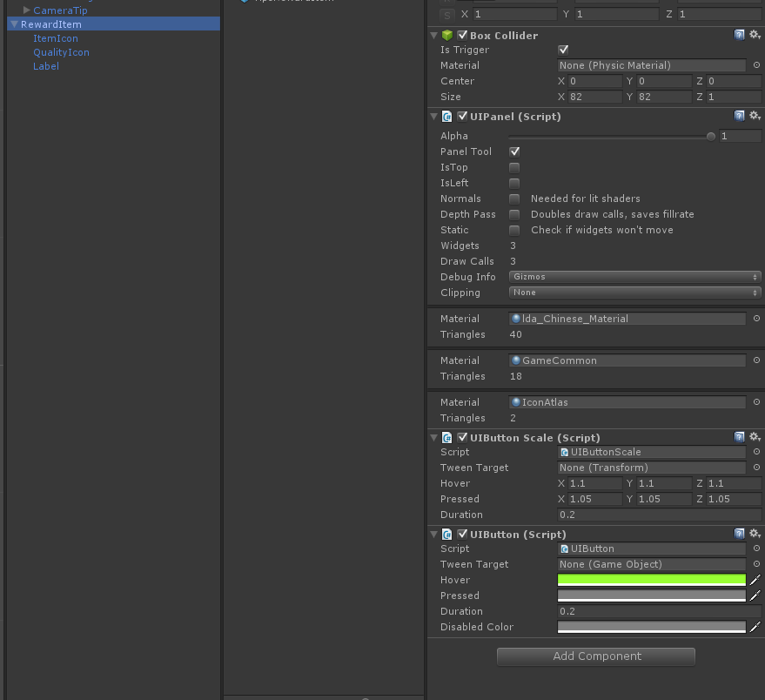
Task: Open the UIButton Scale gear menu
Action: pos(754,437)
